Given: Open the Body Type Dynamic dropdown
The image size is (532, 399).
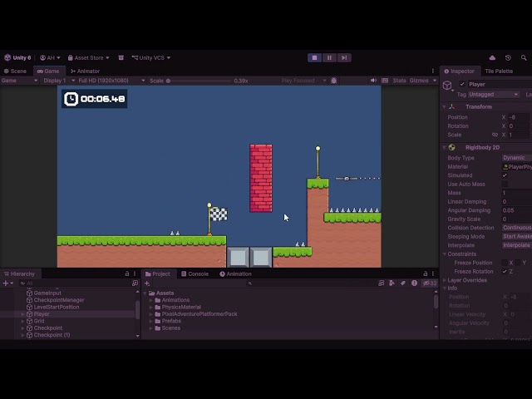Looking at the screenshot, I should [x=517, y=158].
